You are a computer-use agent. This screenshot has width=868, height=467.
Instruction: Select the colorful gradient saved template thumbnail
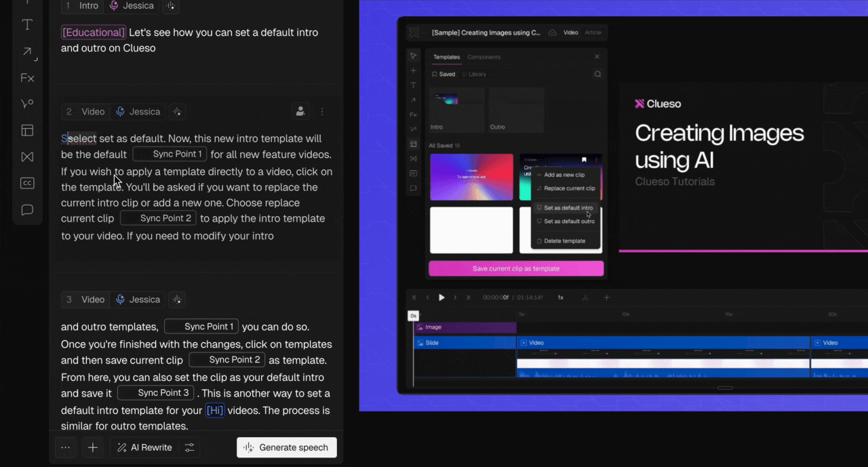click(471, 177)
